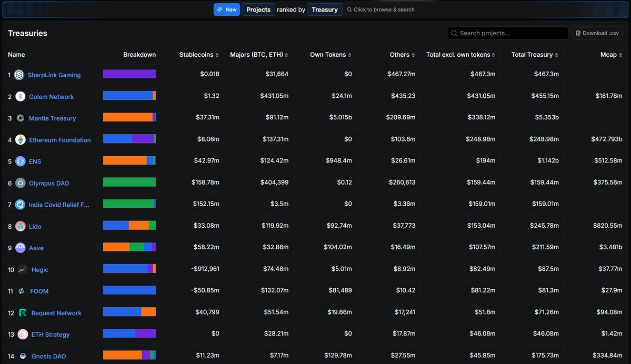Click Hegic stablecoins value -$912,961
Screen dimensions: 631x364
tap(205, 269)
